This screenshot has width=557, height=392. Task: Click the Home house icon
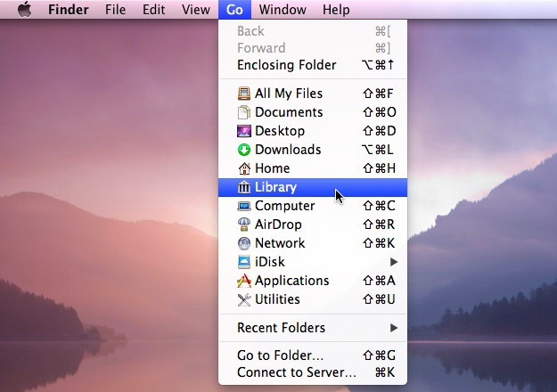click(x=244, y=168)
